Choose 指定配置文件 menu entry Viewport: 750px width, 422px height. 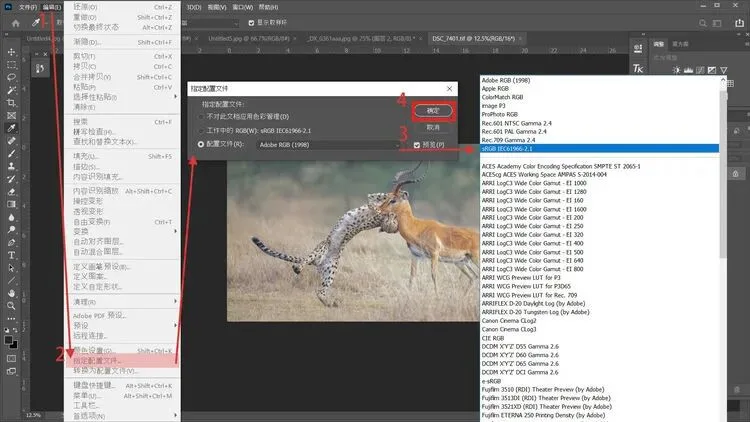point(122,361)
